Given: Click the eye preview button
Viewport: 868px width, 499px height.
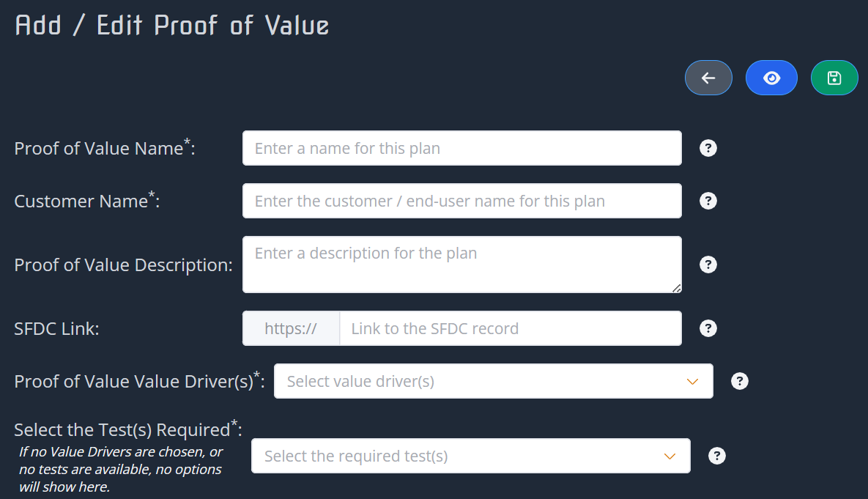Looking at the screenshot, I should (771, 78).
